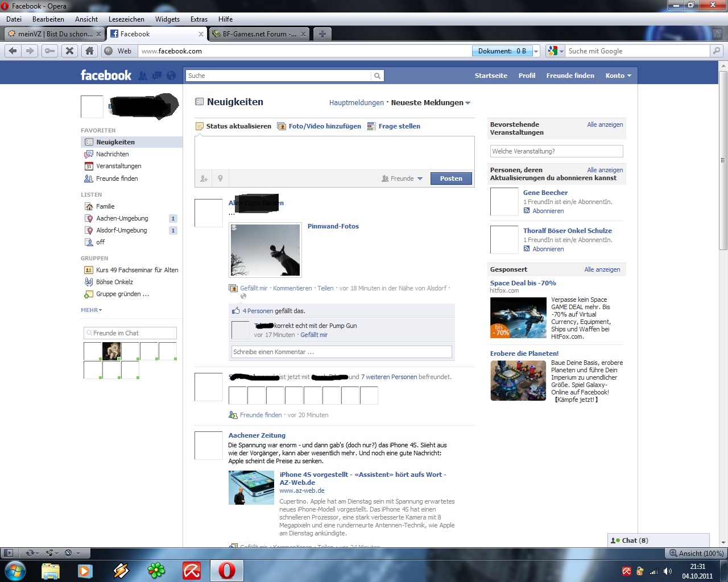728x582 pixels.
Task: Go to the Opera home page icon
Action: (89, 51)
